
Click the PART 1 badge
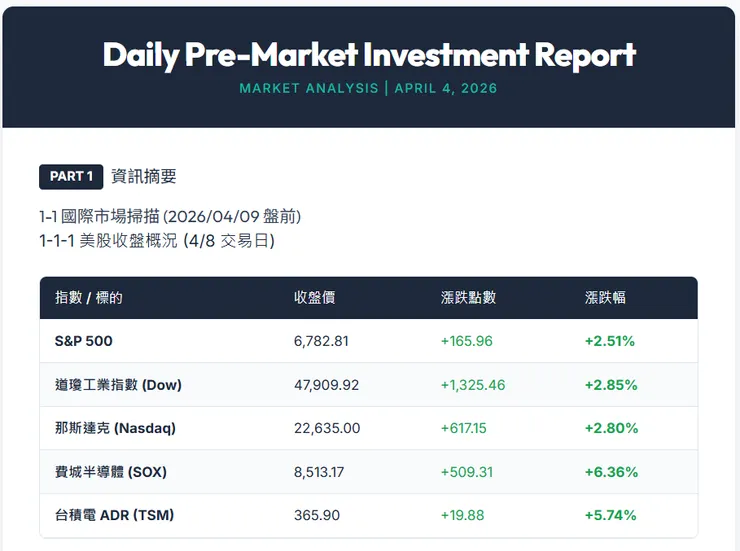pos(71,176)
